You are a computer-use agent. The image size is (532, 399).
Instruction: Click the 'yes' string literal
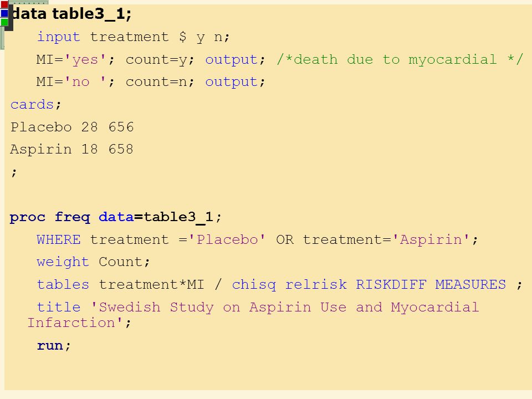click(85, 60)
